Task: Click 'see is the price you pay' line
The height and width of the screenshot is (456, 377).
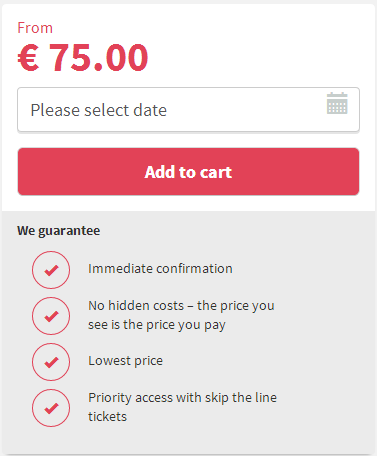Action: 157,325
